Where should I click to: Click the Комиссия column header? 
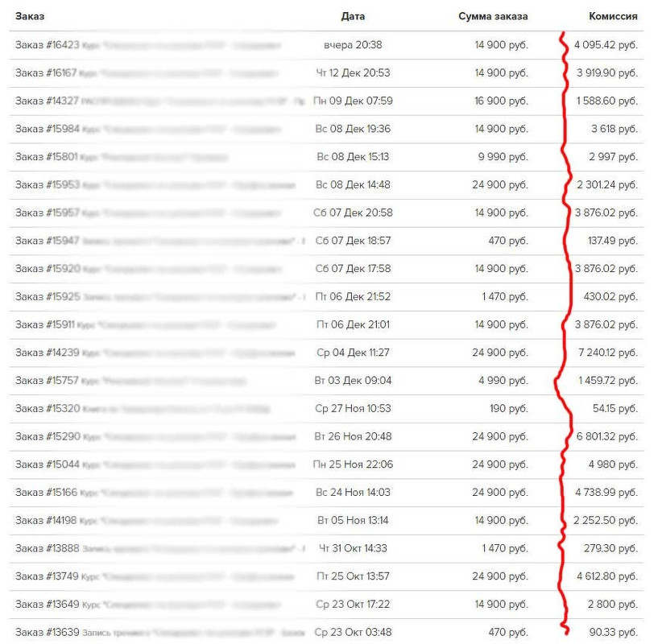pos(613,16)
